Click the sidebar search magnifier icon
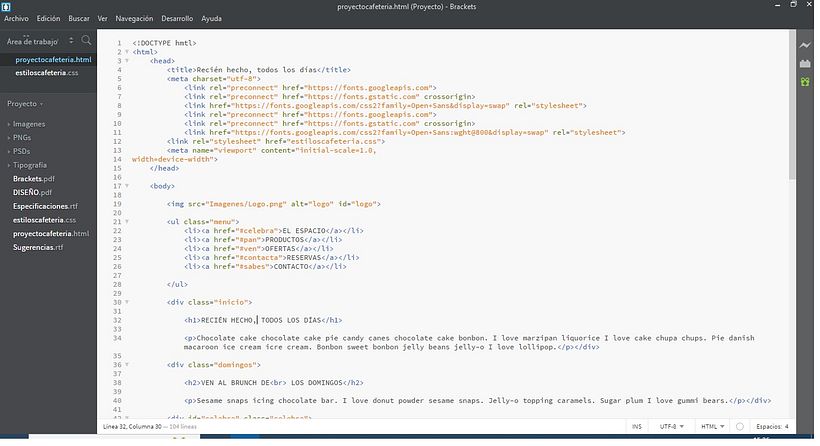The height and width of the screenshot is (446, 820). [87, 41]
